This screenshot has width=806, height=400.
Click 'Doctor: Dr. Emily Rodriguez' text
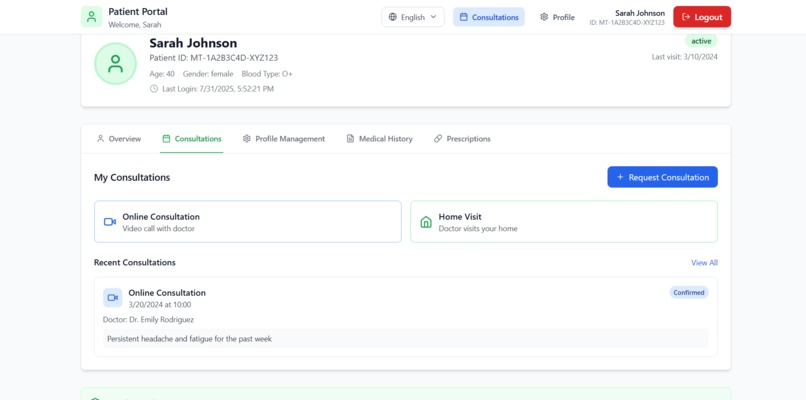coord(149,319)
